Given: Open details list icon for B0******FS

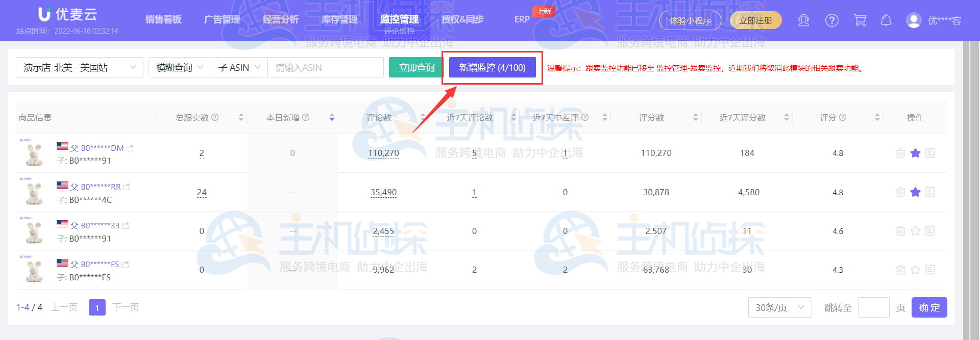Looking at the screenshot, I should (930, 270).
